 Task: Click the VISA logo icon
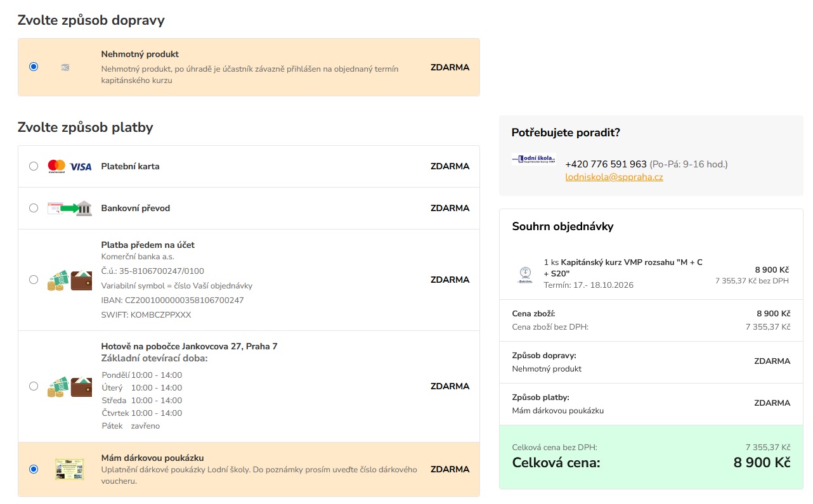81,167
